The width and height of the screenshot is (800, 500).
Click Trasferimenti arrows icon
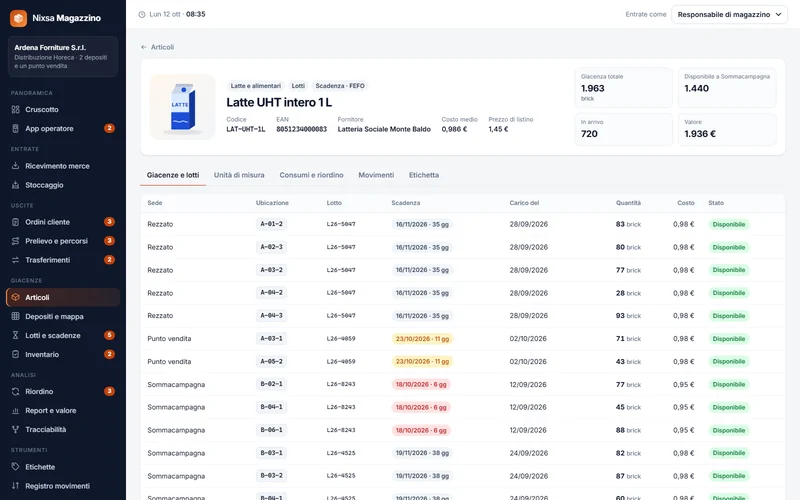(x=15, y=260)
